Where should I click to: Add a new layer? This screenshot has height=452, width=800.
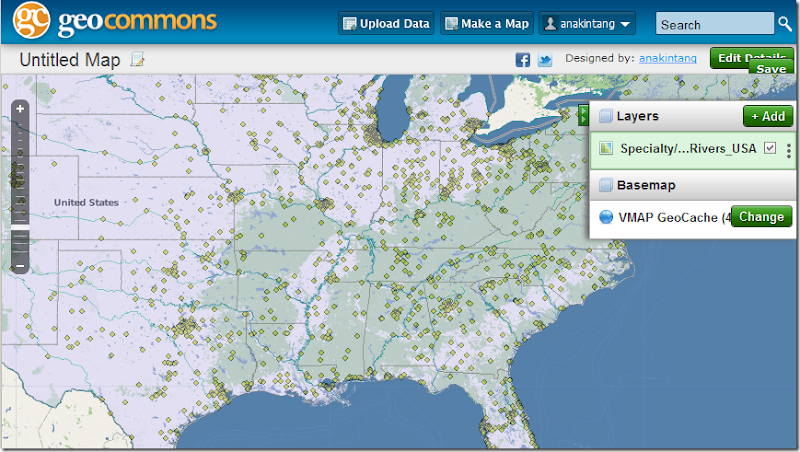click(x=768, y=116)
